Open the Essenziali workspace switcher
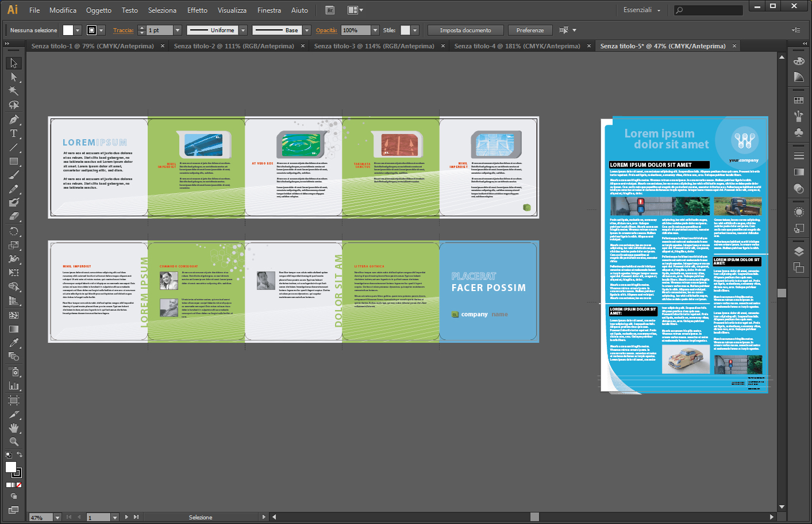This screenshot has height=524, width=812. click(642, 10)
